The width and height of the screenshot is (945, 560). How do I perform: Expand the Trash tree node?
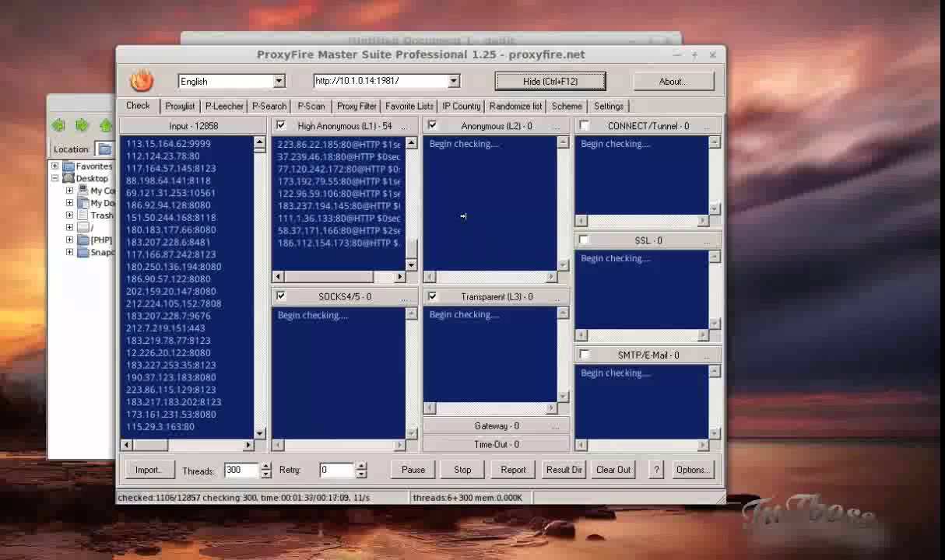tap(70, 215)
